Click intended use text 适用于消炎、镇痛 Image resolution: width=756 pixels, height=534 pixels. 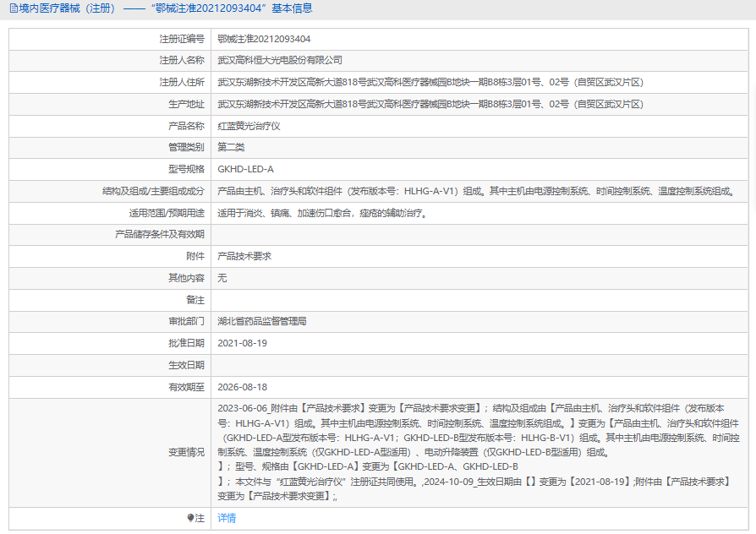tap(322, 213)
